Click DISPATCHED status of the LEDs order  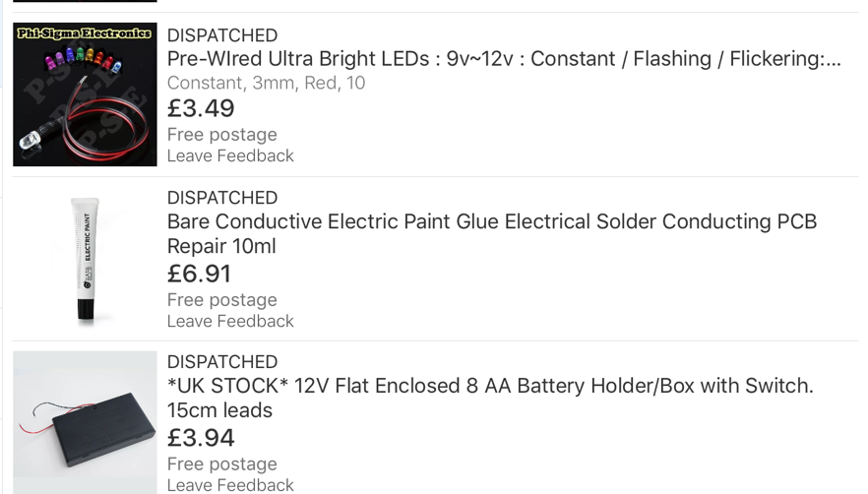(x=222, y=35)
